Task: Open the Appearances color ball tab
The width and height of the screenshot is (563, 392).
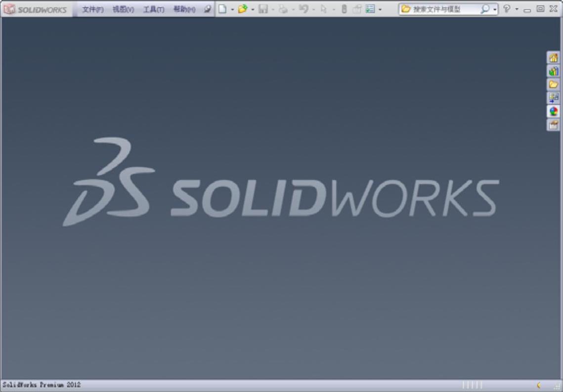Action: (x=553, y=111)
